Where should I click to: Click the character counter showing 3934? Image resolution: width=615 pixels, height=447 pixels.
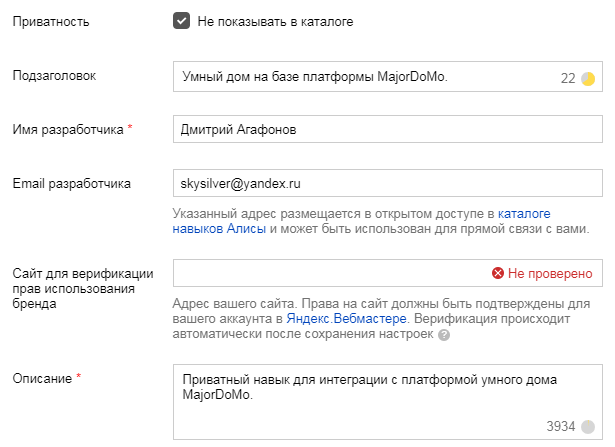tap(561, 427)
